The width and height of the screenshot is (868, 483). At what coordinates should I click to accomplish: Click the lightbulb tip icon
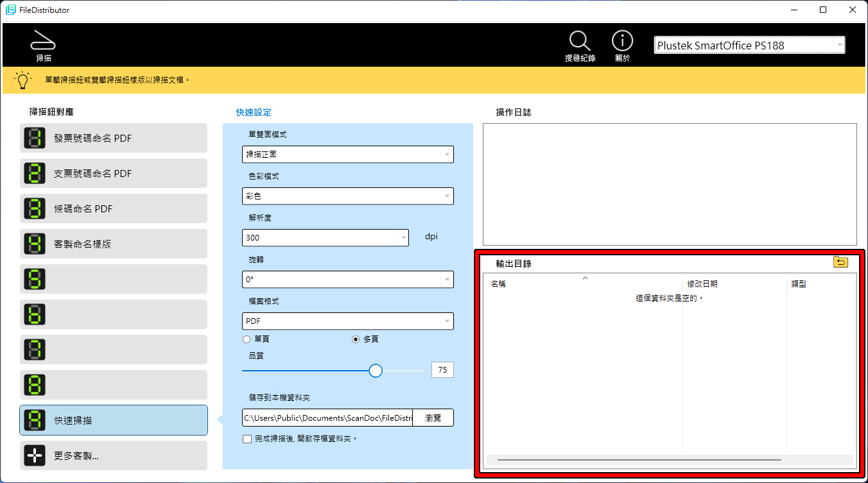pyautogui.click(x=23, y=81)
